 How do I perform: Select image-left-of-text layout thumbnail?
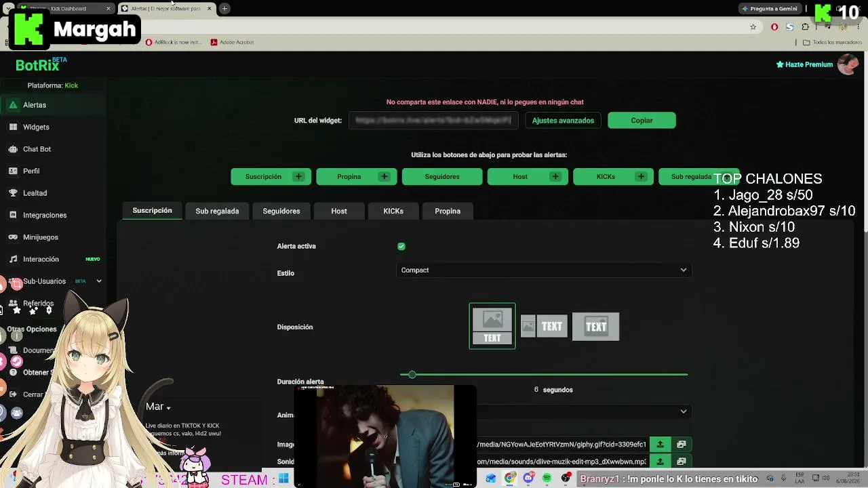click(542, 326)
